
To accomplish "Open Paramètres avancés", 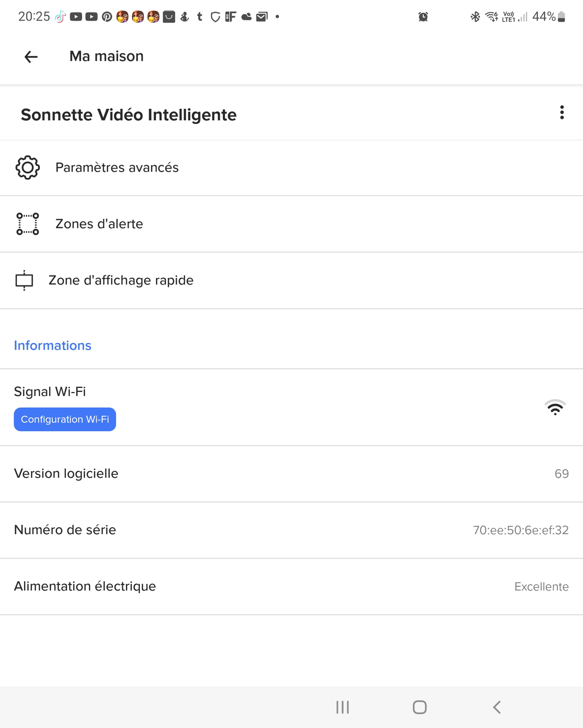I will [117, 168].
